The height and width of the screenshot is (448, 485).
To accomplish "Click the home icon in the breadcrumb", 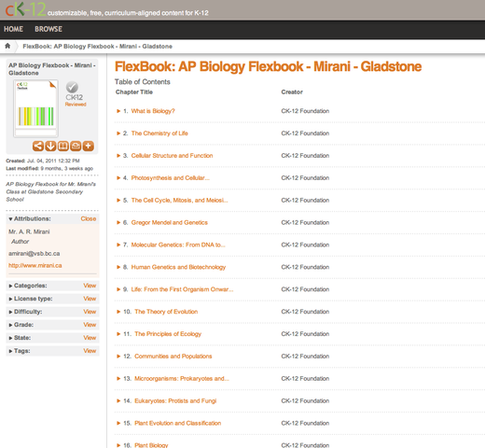I will click(7, 46).
